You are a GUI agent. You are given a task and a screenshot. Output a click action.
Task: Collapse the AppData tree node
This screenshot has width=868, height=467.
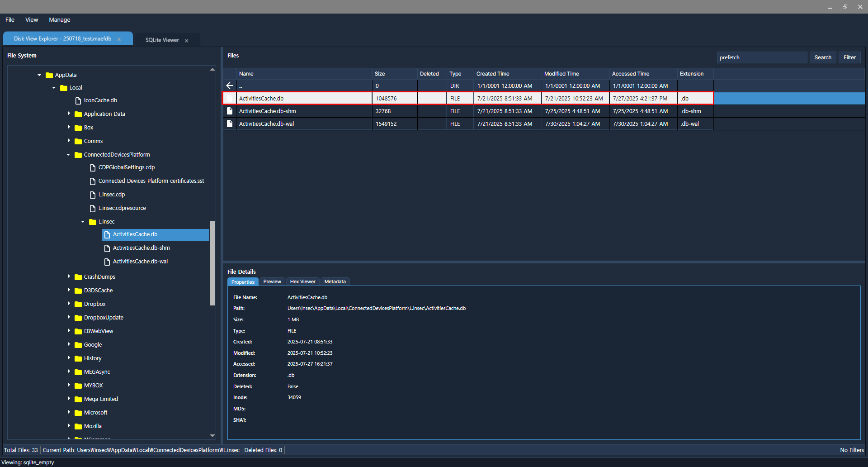39,75
